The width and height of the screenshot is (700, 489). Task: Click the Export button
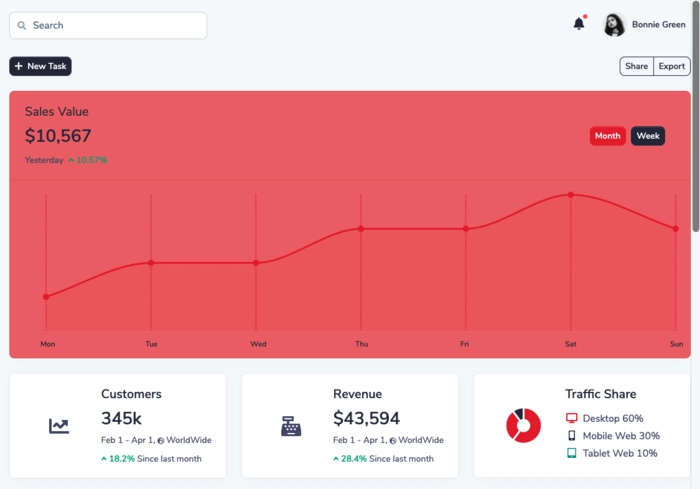point(671,66)
